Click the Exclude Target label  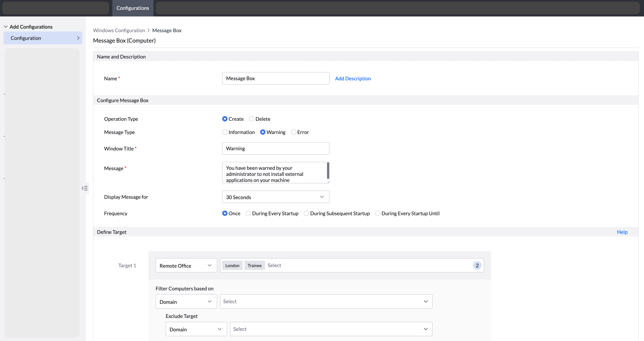point(182,316)
